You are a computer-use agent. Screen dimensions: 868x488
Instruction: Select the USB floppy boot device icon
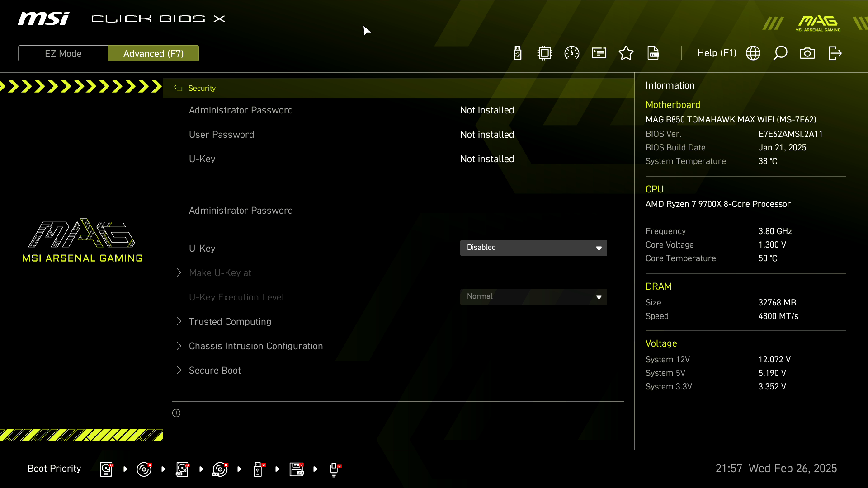(297, 469)
